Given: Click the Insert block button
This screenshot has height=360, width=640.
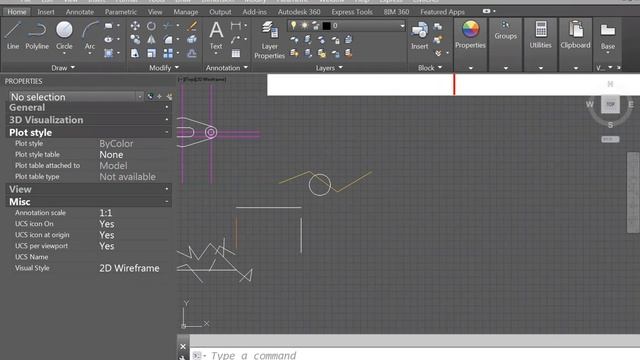Looking at the screenshot, I should (420, 36).
